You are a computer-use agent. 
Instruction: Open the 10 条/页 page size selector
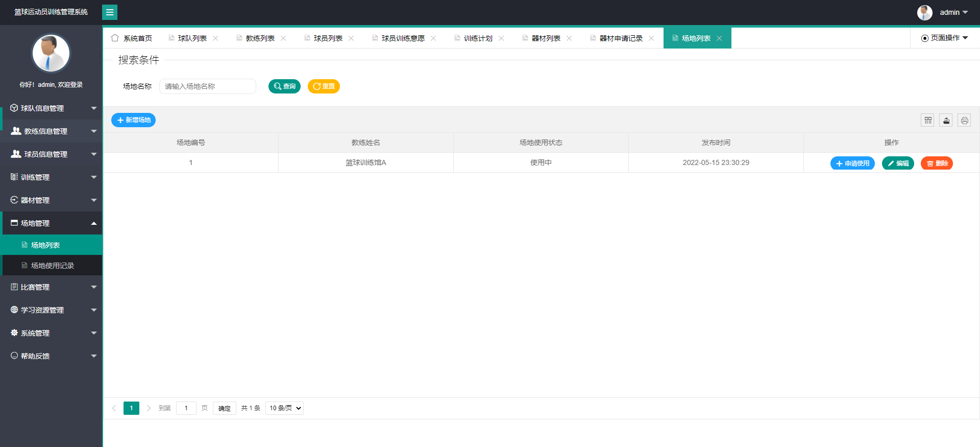pos(284,408)
